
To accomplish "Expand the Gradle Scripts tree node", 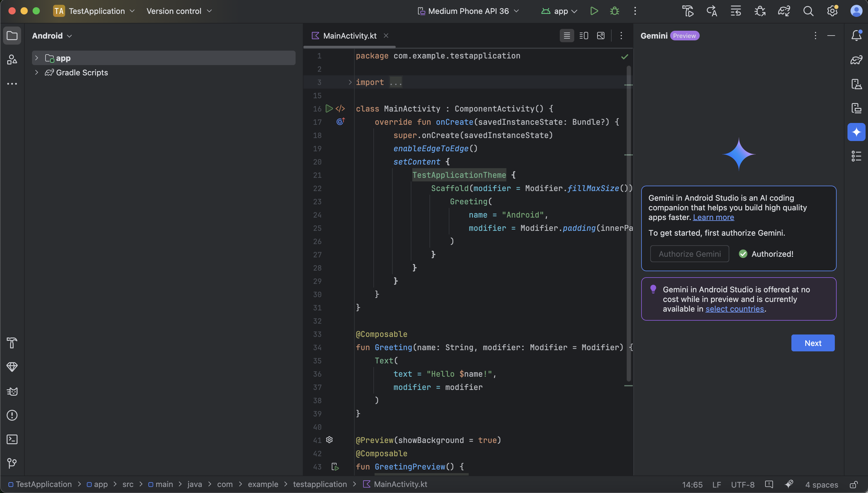I will coord(36,72).
